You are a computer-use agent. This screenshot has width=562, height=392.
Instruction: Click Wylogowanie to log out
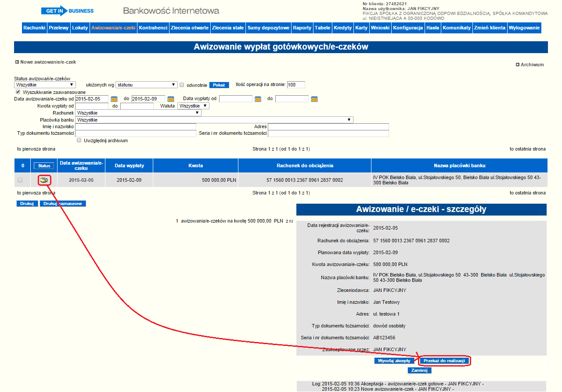[524, 28]
